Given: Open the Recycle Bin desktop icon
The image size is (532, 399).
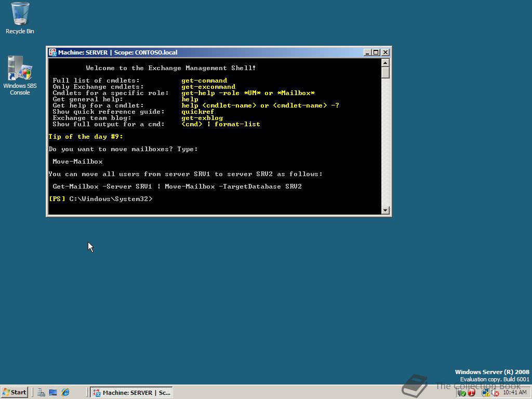Looking at the screenshot, I should [x=20, y=18].
